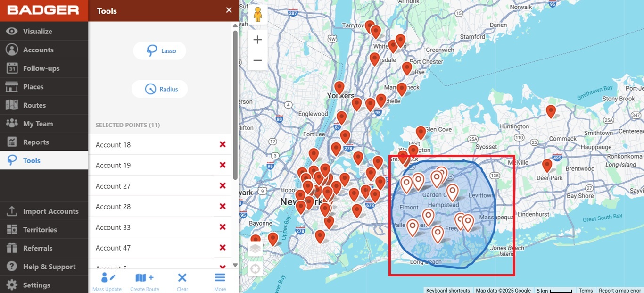Open the Visualize section
Image resolution: width=644 pixels, height=293 pixels.
[44, 31]
